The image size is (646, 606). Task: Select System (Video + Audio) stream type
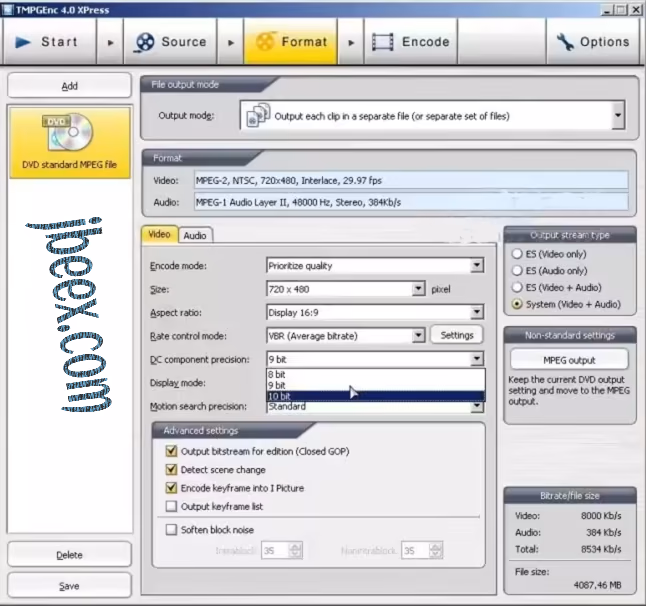517,304
